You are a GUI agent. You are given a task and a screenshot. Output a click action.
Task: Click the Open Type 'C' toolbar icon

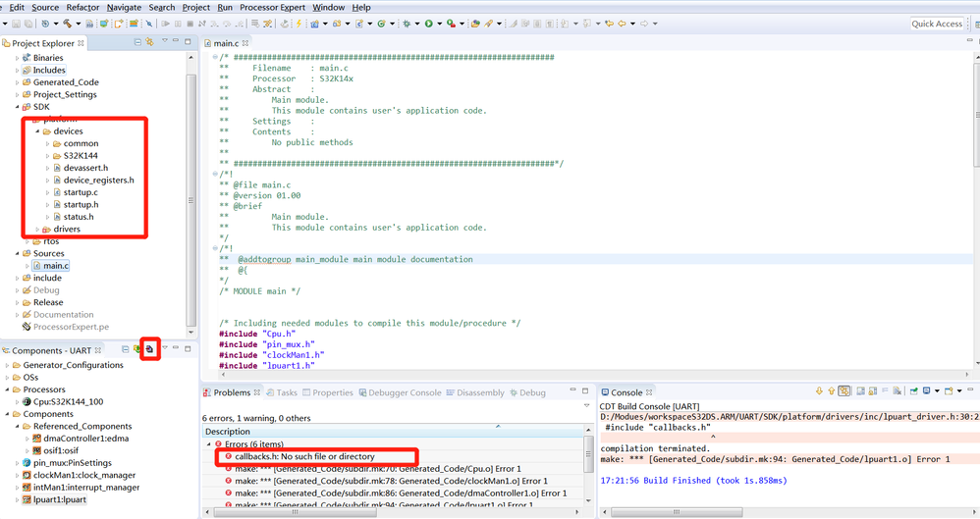coord(359,24)
